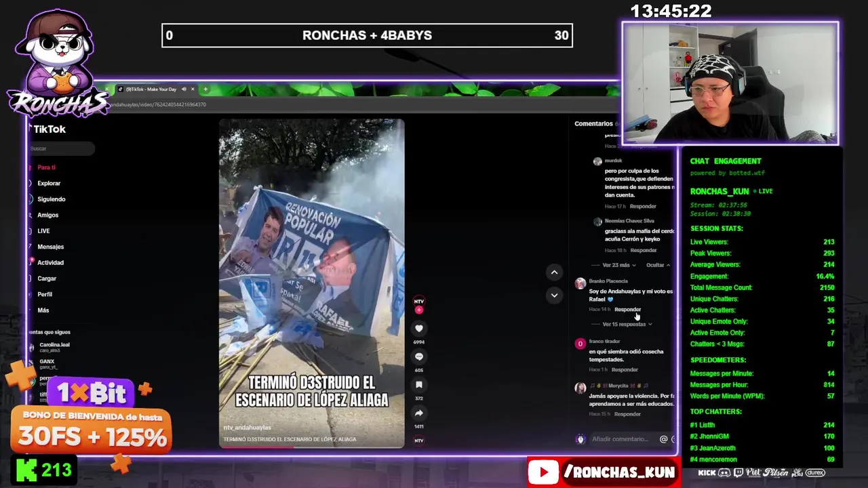The height and width of the screenshot is (488, 868).
Task: Share the video using the arrow icon
Action: tap(418, 413)
